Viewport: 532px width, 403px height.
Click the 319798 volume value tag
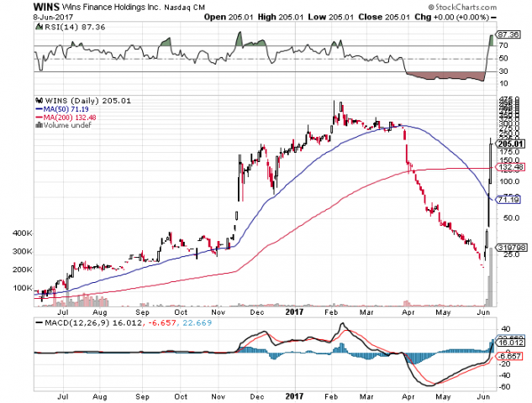tap(511, 248)
